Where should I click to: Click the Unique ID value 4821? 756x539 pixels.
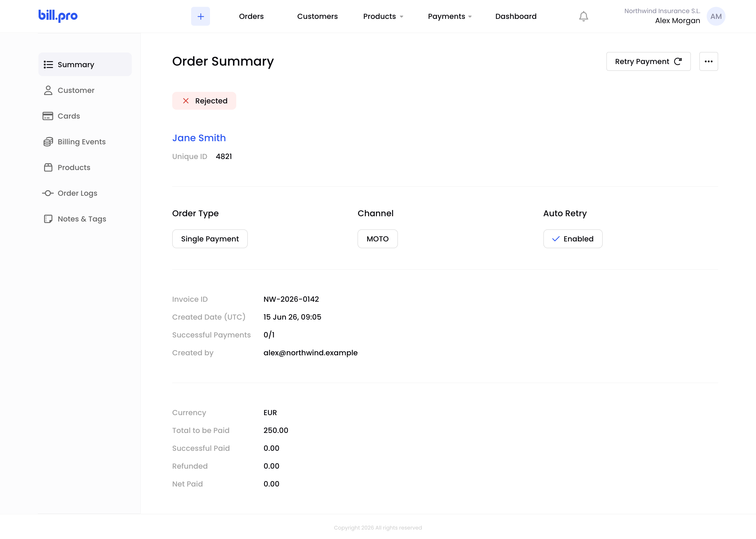224,156
